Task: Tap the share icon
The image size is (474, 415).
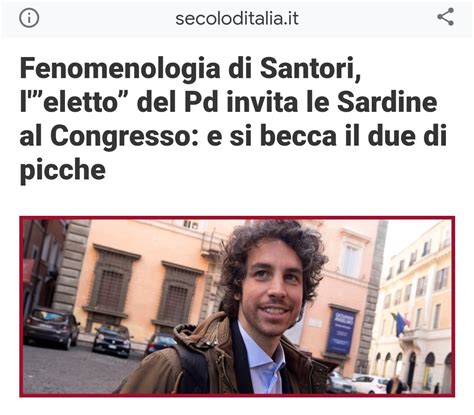Action: click(x=446, y=17)
